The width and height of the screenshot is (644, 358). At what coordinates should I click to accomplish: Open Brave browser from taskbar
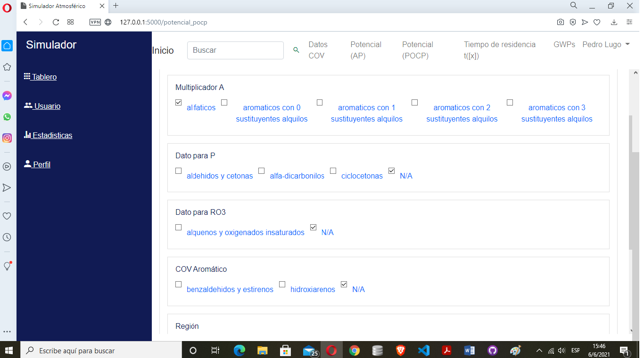point(401,350)
